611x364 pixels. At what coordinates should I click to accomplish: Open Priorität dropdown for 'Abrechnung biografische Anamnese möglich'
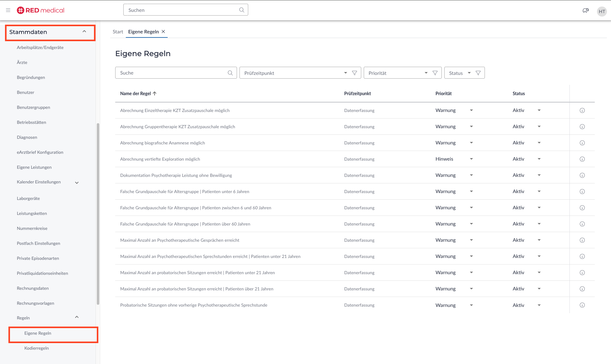point(471,143)
